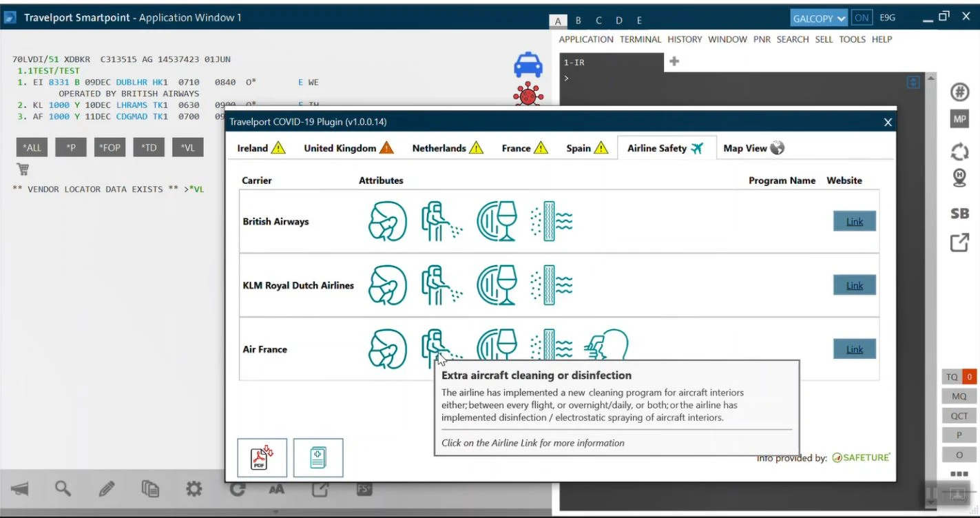Open the HISTORY menu
Image resolution: width=980 pixels, height=518 pixels.
(x=685, y=39)
